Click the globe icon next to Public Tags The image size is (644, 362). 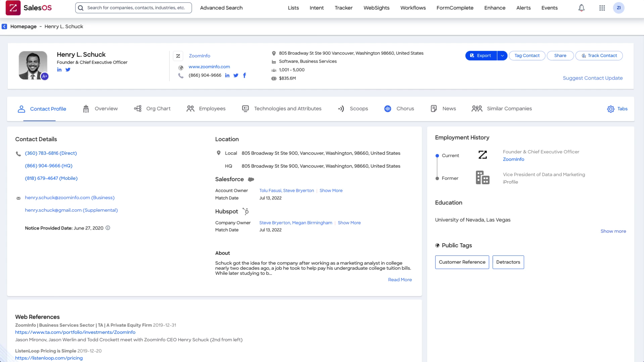coord(437,246)
